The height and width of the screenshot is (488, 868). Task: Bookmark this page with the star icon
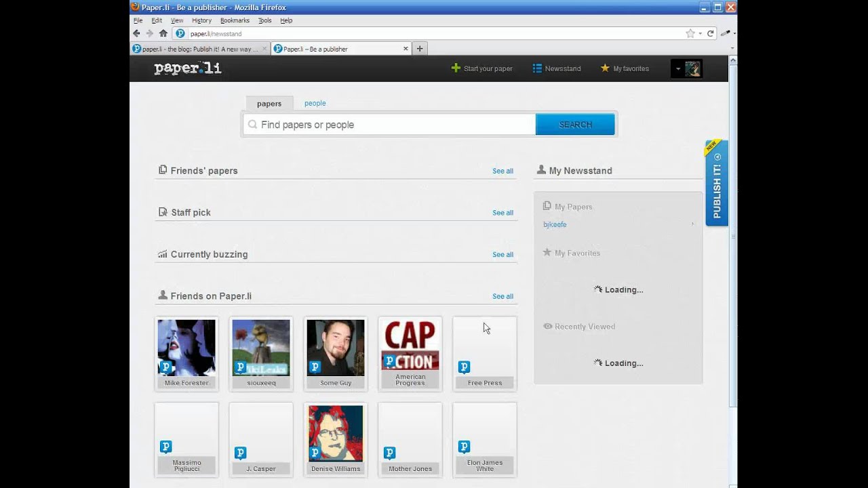click(690, 33)
